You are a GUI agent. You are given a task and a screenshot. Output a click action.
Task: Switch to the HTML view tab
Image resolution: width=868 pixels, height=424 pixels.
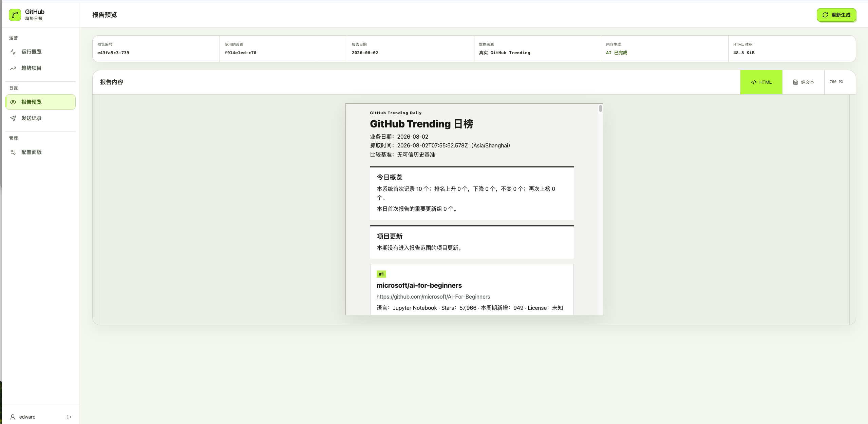tap(761, 82)
